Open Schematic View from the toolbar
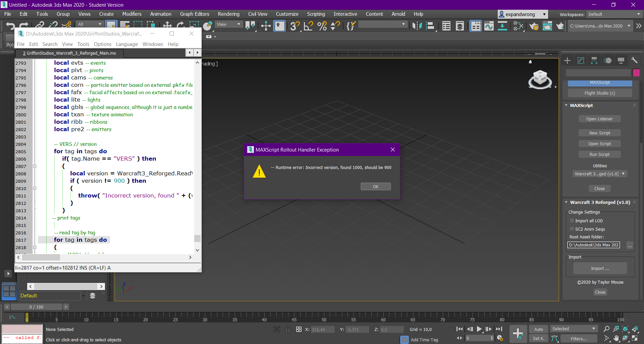Image resolution: width=644 pixels, height=344 pixels. 502,26
